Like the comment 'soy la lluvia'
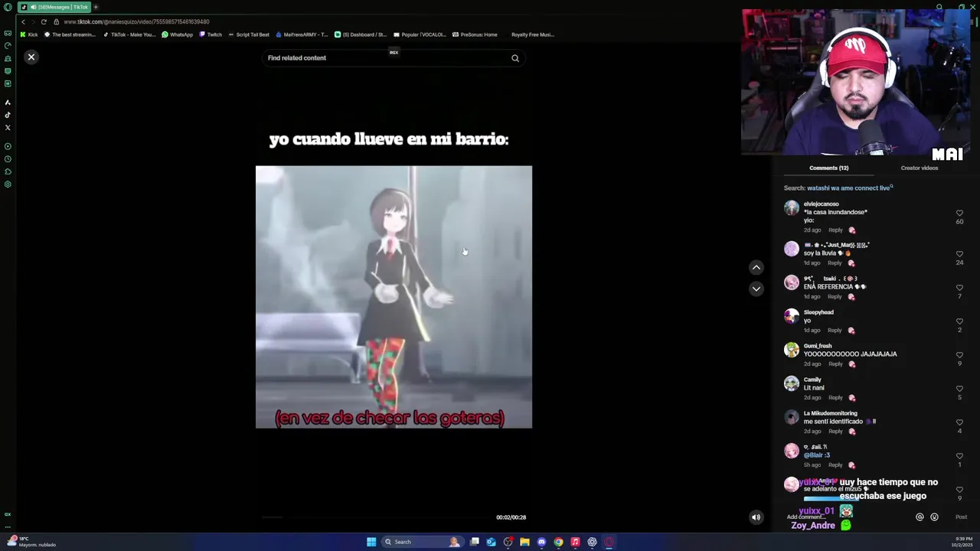Image resolution: width=980 pixels, height=551 pixels. point(959,254)
